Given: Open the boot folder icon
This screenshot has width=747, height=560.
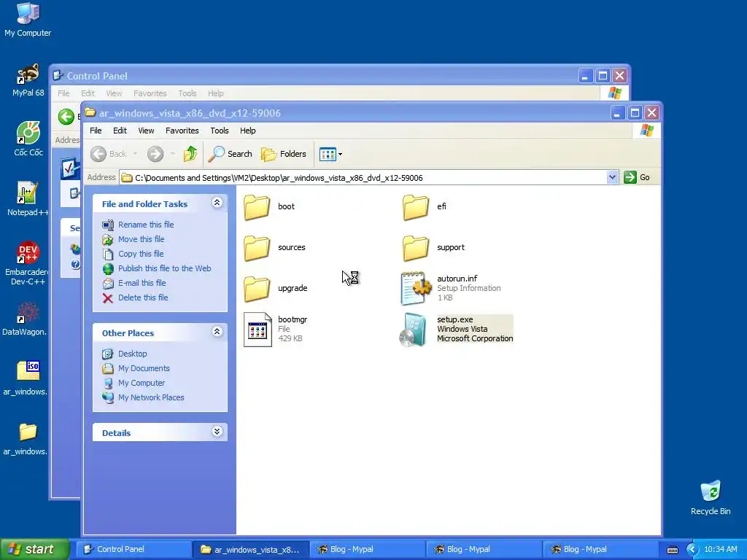Looking at the screenshot, I should point(258,206).
